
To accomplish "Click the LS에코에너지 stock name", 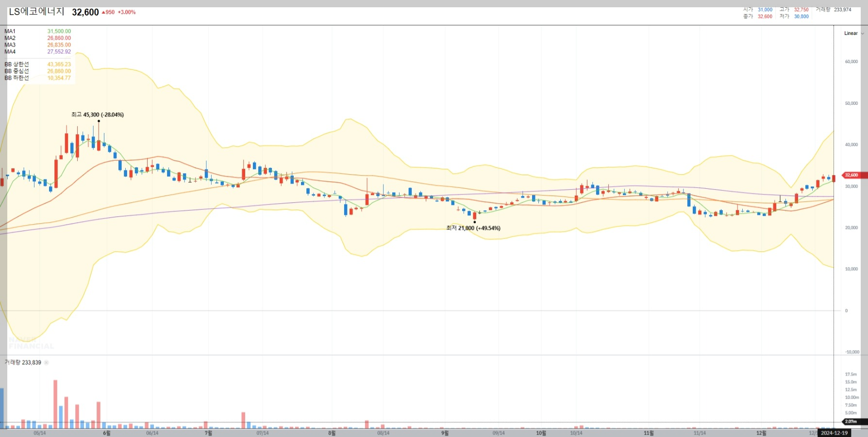I will (x=36, y=12).
